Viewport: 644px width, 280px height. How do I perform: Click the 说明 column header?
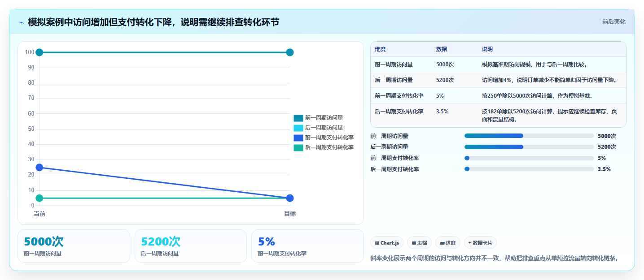tap(487, 49)
